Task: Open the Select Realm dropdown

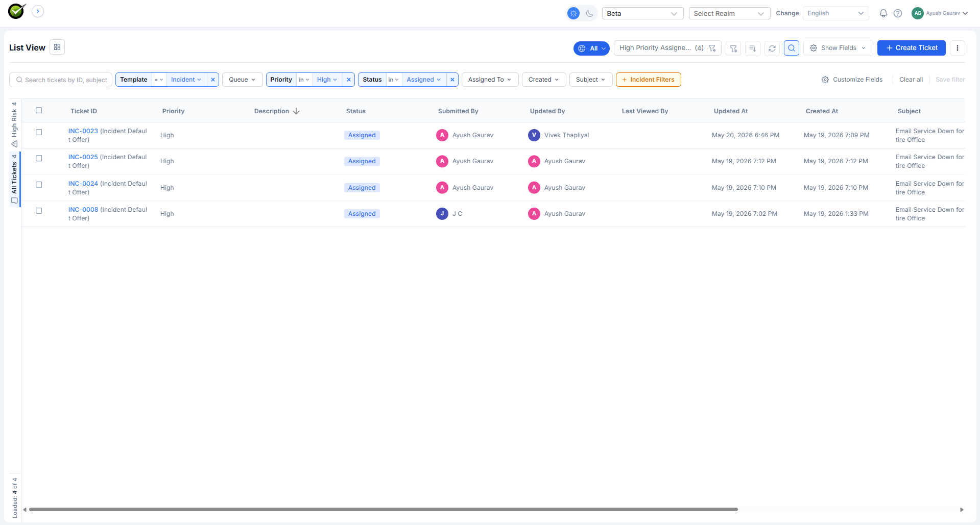Action: coord(729,13)
